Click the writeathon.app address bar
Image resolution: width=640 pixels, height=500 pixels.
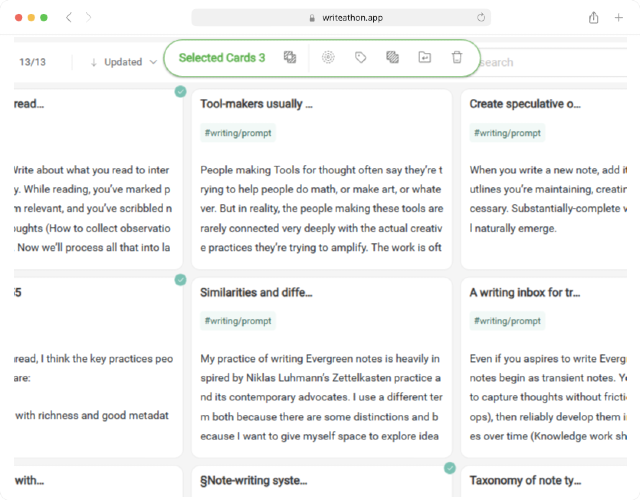[341, 18]
